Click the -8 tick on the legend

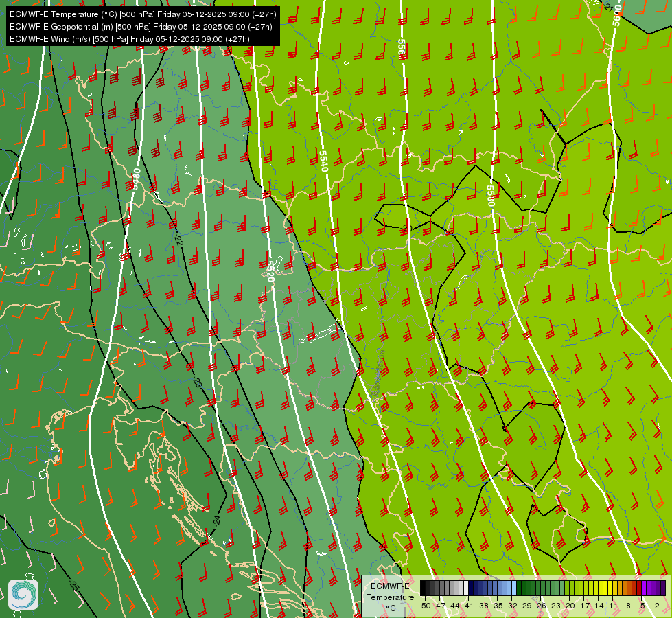tap(627, 606)
